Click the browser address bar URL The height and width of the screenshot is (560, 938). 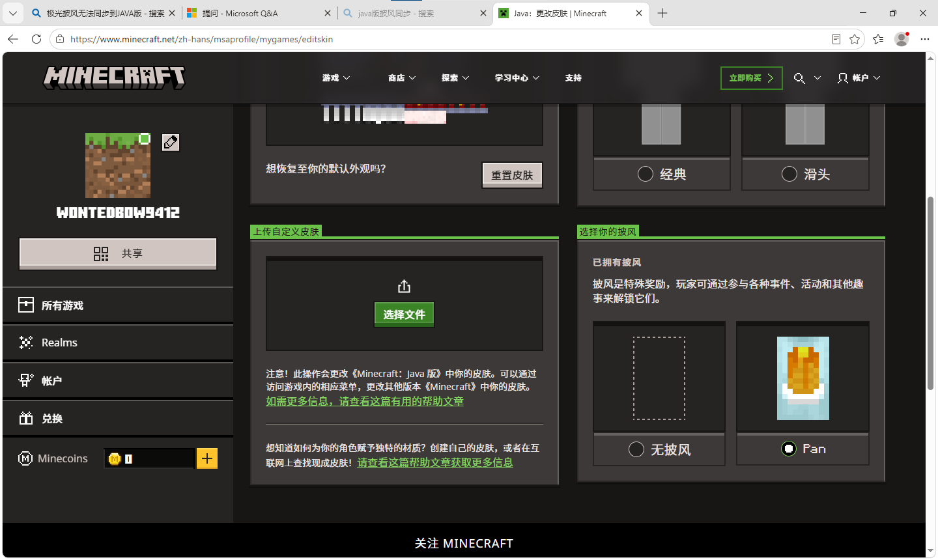coord(202,39)
